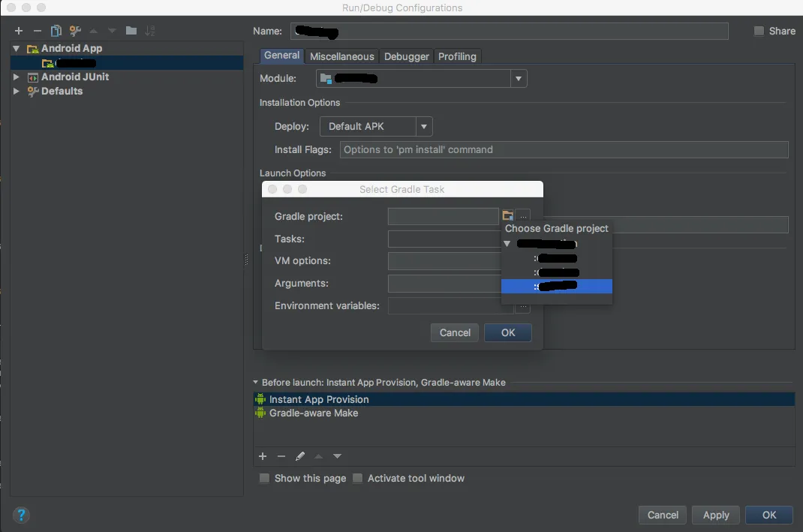Select redacted configuration under Android App
The width and height of the screenshot is (803, 532).
pyautogui.click(x=127, y=63)
